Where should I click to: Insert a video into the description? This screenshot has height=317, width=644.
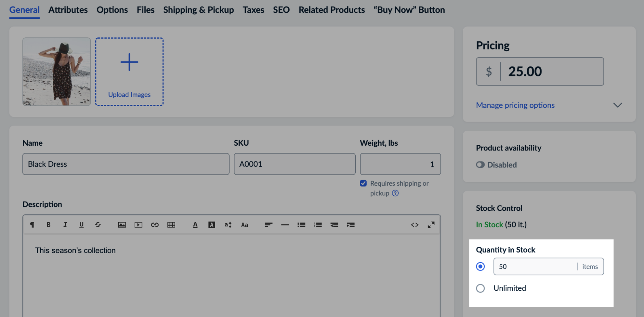pos(138,225)
